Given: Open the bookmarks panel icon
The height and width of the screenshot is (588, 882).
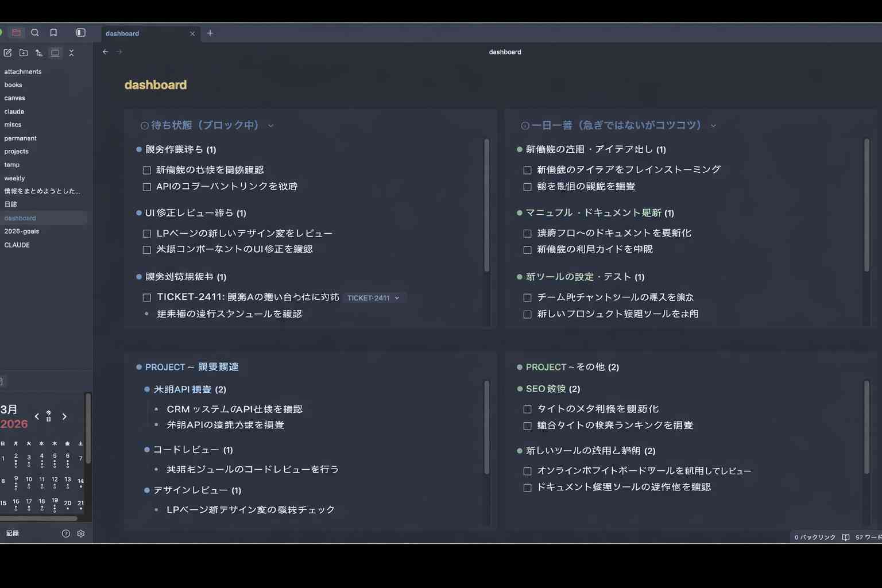Looking at the screenshot, I should [53, 33].
